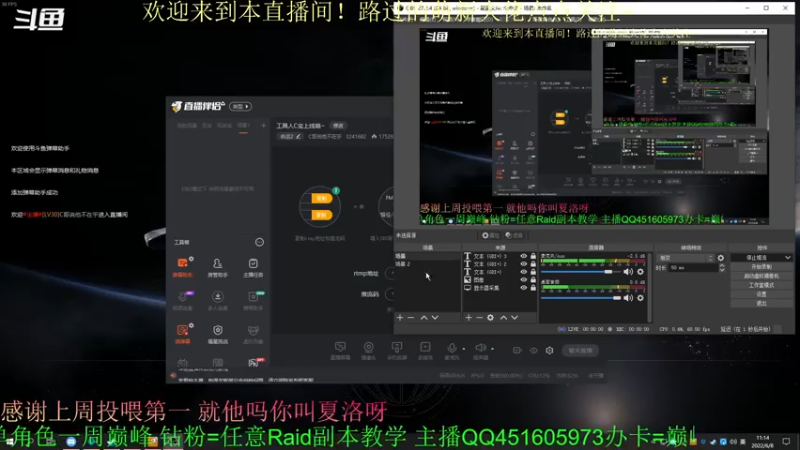
Task: Open 房管助手 tool in 直播伴侣
Action: 218,267
